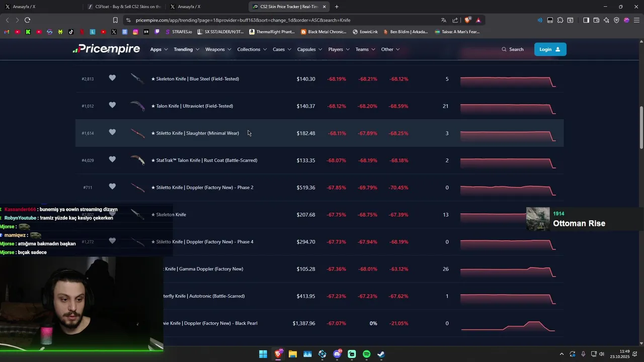Open the Ben Bildim | Arkada... bookmark
644x362 pixels.
point(406,32)
